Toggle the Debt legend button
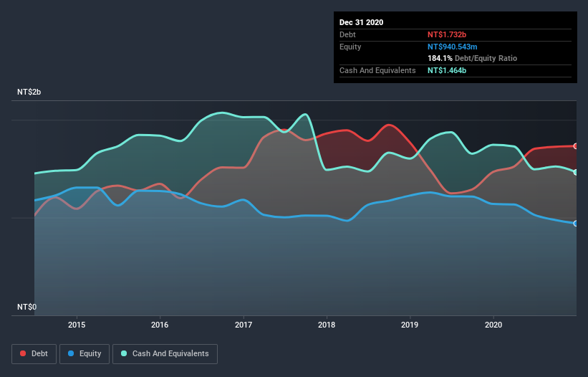Viewport: 588px width, 377px height. point(34,354)
